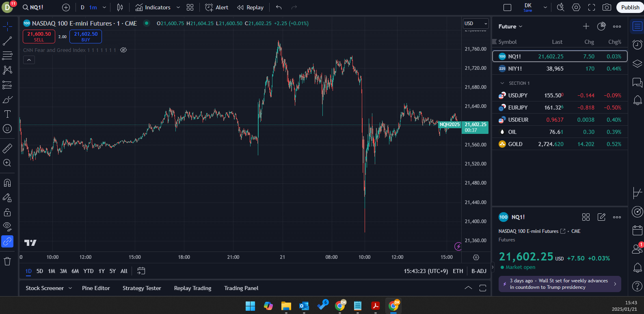Toggle CNN Fear and Greed Index visibility
Viewport: 644px width, 314px height.
coord(123,50)
